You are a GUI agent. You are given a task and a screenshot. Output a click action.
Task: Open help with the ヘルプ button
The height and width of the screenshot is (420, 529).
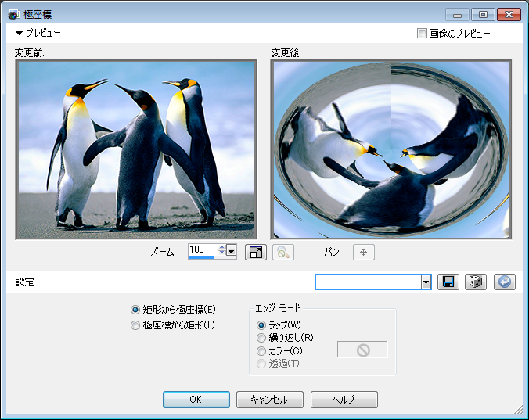[x=344, y=400]
